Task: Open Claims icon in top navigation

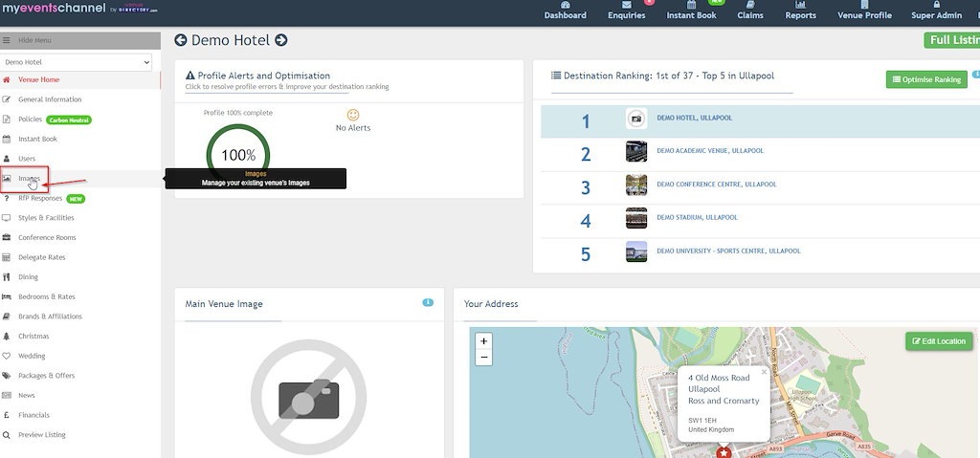Action: pos(750,5)
